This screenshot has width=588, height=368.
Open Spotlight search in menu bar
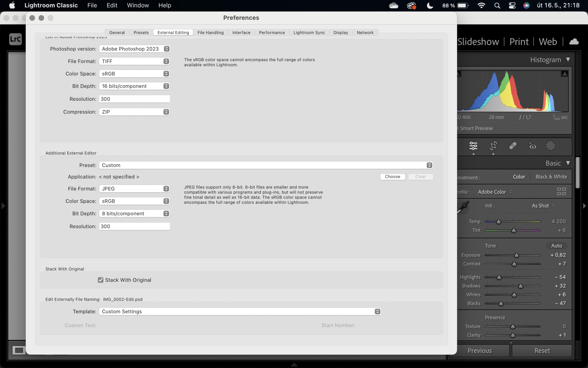click(x=497, y=5)
